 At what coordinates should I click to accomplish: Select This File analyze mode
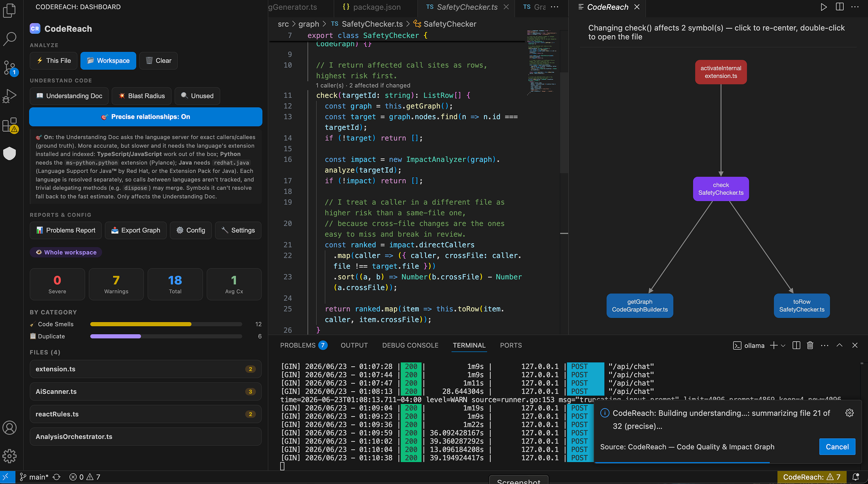53,61
